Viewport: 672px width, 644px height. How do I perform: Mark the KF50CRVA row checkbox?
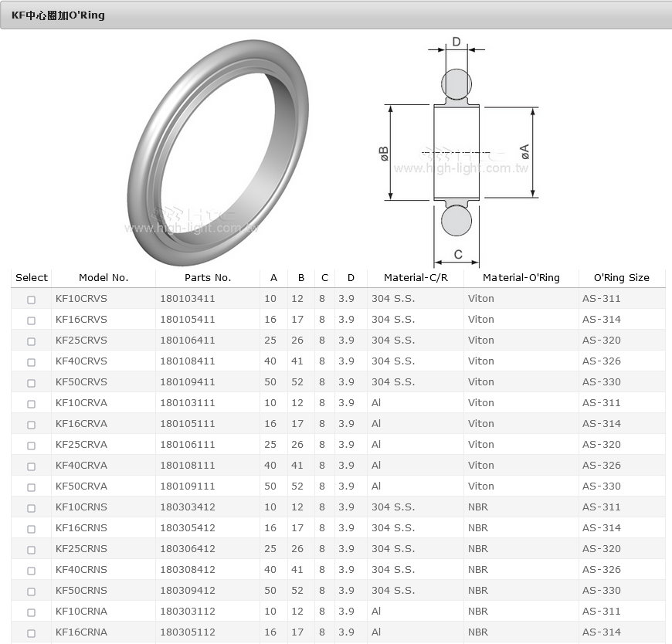tap(31, 487)
